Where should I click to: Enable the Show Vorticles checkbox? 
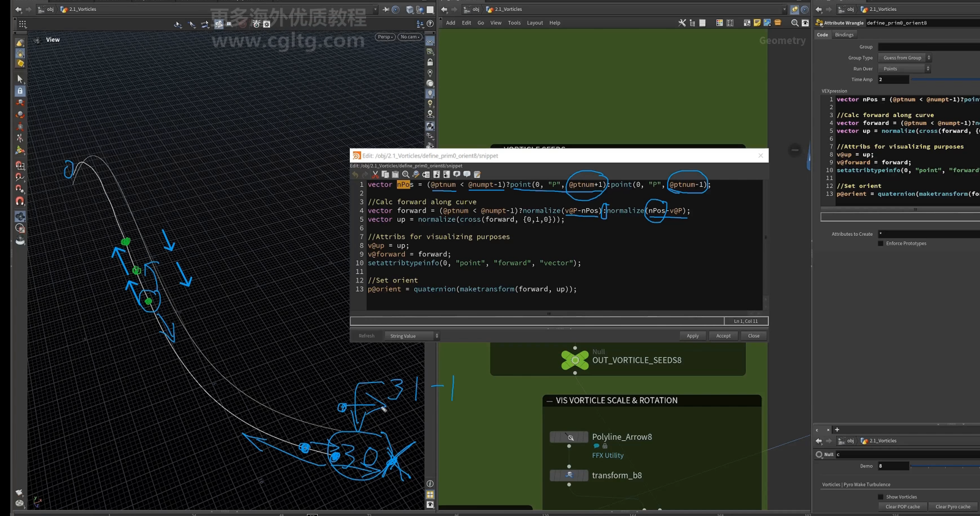[880, 497]
